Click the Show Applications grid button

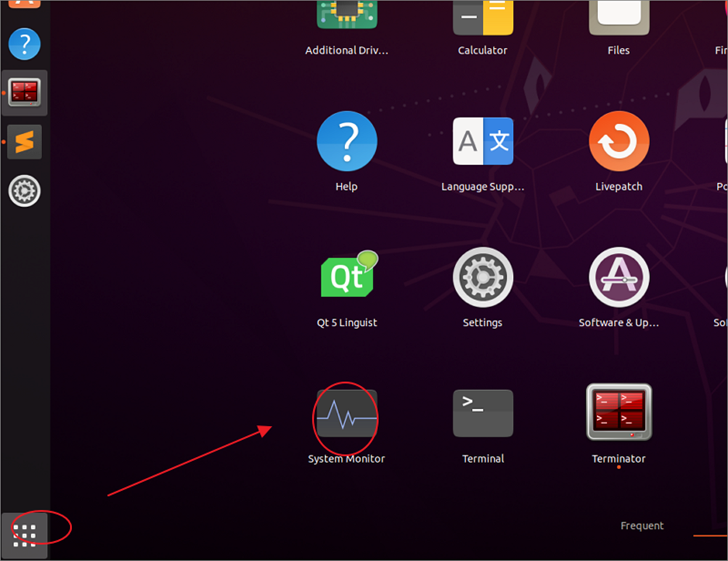(25, 536)
